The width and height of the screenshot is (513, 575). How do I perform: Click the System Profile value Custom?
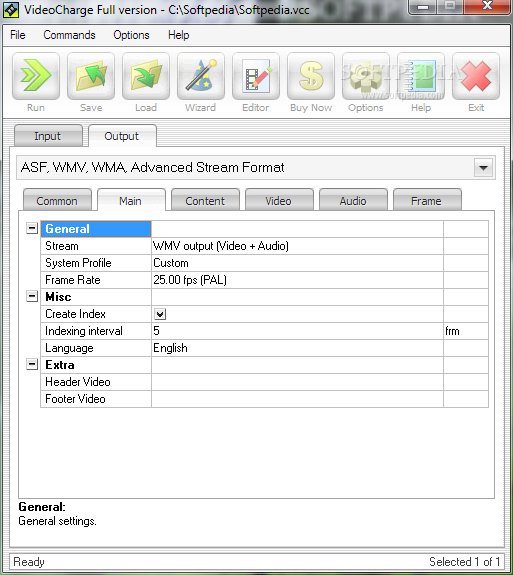point(297,263)
